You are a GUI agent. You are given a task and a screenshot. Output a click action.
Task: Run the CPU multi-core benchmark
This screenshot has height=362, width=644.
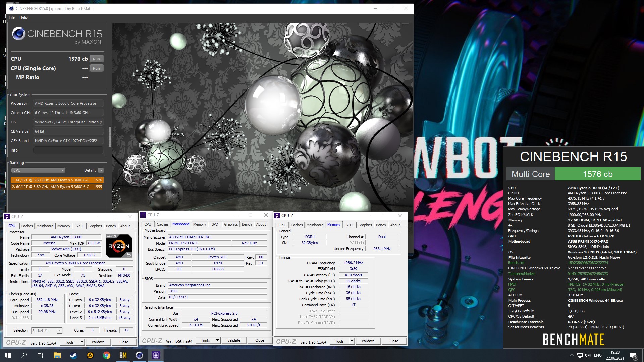pos(97,59)
